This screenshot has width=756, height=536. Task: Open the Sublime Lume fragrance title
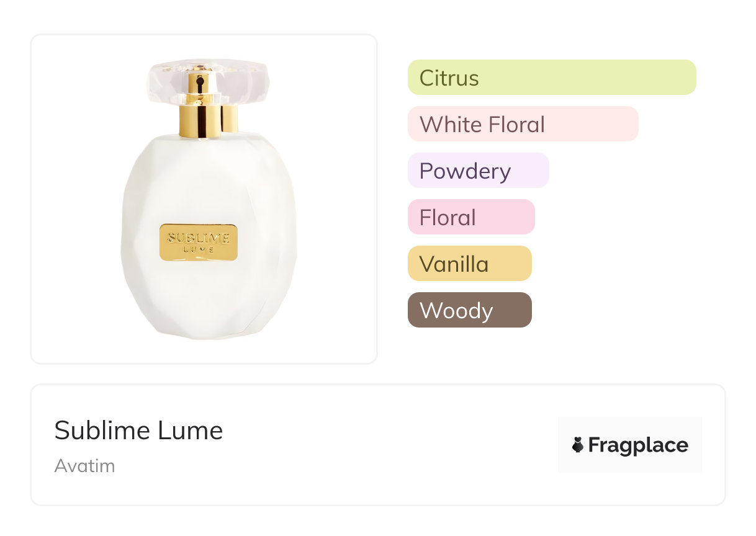pos(138,431)
